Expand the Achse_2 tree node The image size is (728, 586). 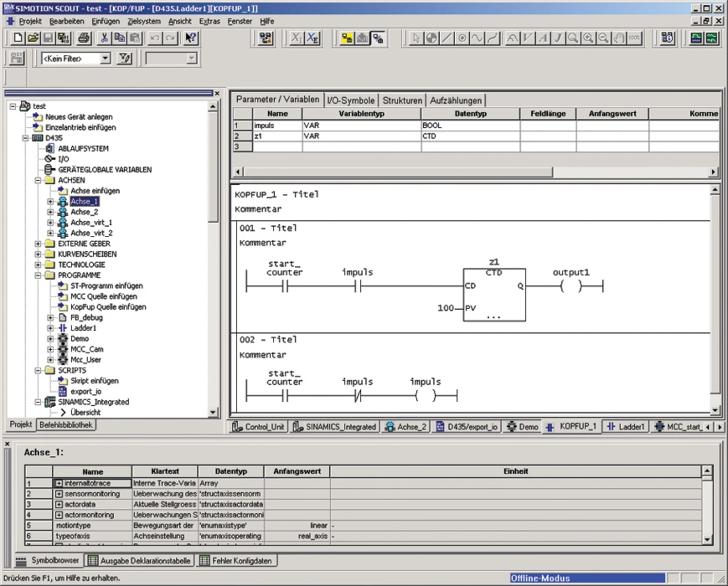(51, 212)
